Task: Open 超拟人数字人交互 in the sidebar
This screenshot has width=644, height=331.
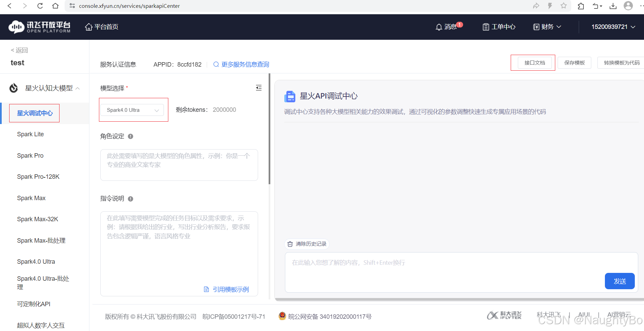Action: pos(41,325)
